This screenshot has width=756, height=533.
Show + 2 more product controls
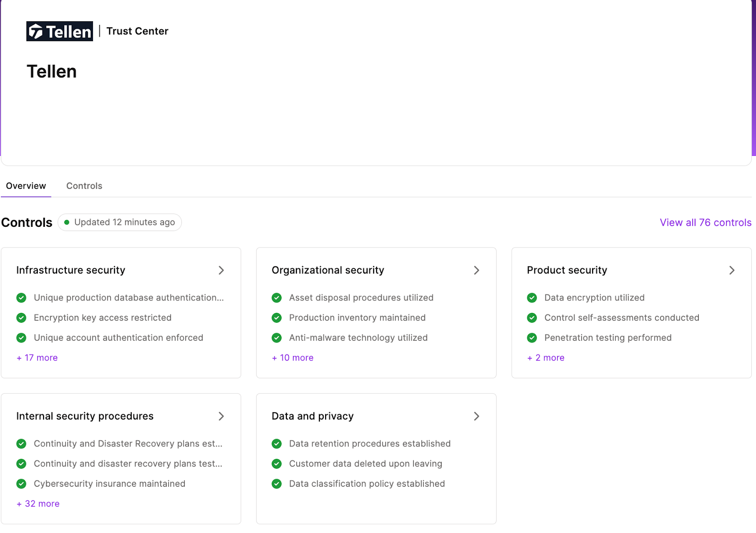pyautogui.click(x=546, y=358)
